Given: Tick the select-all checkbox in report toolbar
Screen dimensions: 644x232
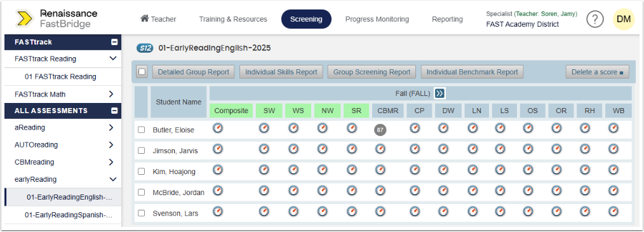Looking at the screenshot, I should click(142, 72).
